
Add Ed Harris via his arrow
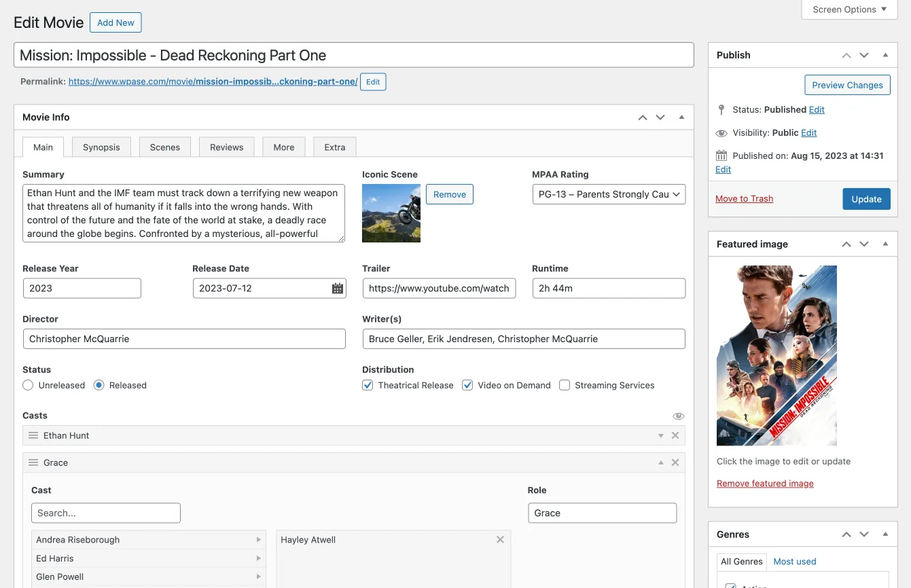coord(258,558)
